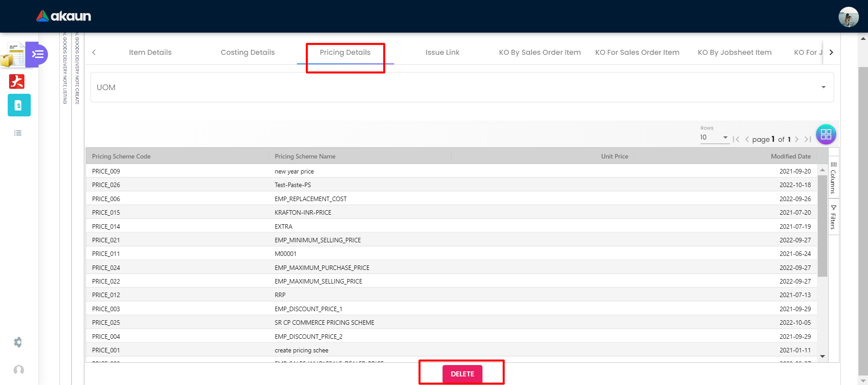Toggle the purple sidebar menu button
This screenshot has height=385, width=868.
pyautogui.click(x=37, y=54)
